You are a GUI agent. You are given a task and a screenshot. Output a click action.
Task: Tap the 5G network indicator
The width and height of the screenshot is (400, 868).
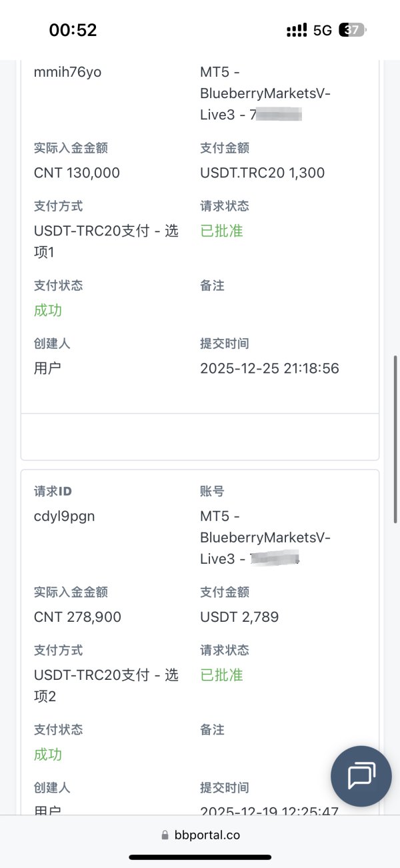tap(323, 30)
